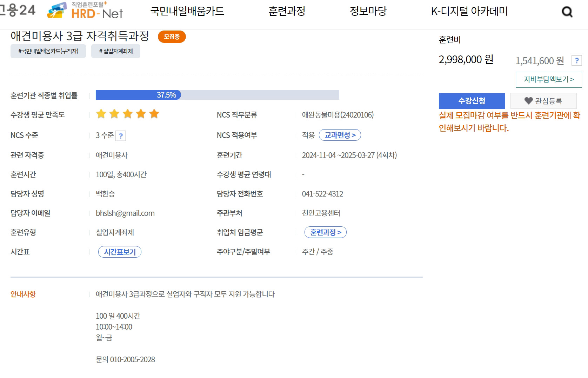Click the first satisfaction star
Image resolution: width=588 pixels, height=378 pixels.
101,114
